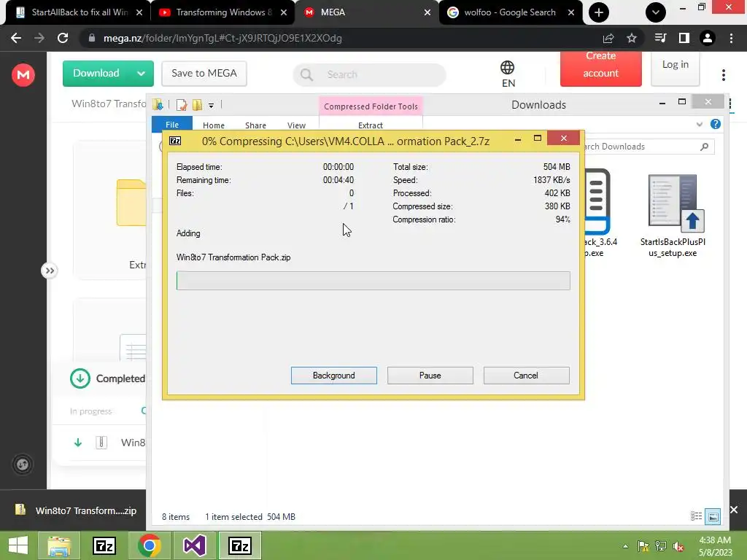Focus the MEGA search field
The height and width of the screenshot is (560, 747).
(x=370, y=74)
